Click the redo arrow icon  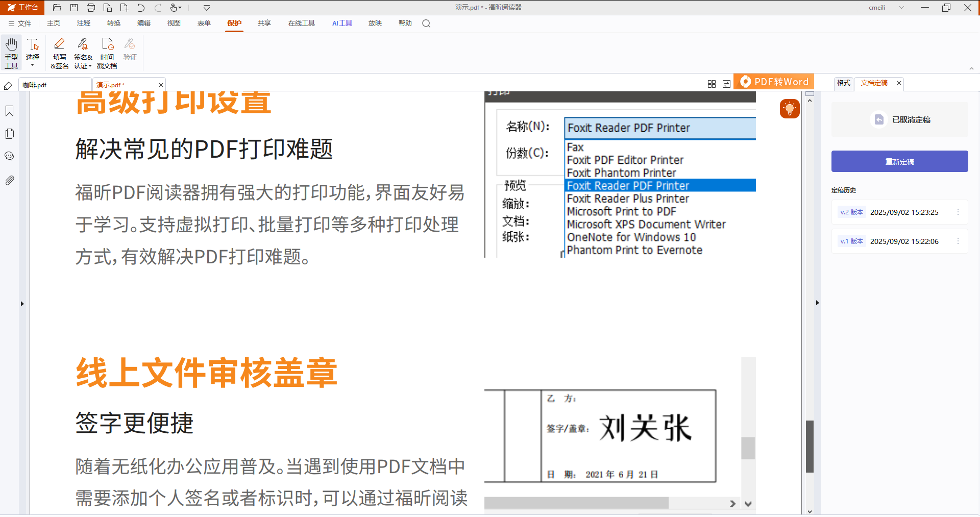click(x=158, y=8)
